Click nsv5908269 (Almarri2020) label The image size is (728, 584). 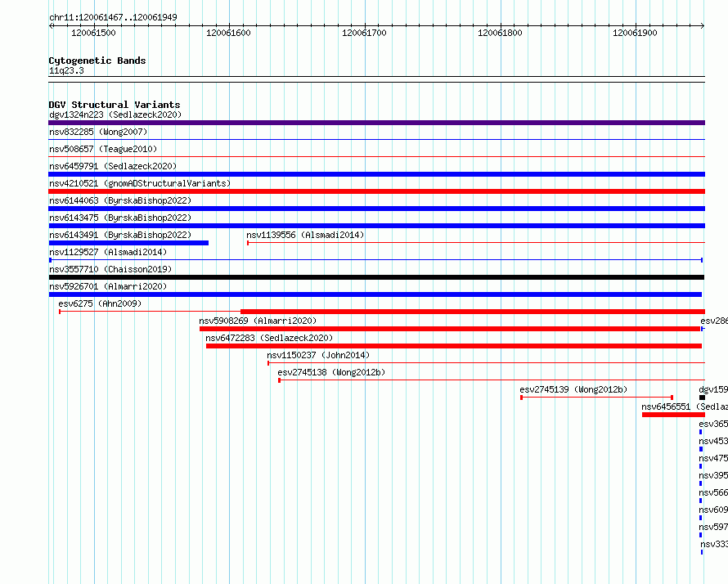coord(258,321)
